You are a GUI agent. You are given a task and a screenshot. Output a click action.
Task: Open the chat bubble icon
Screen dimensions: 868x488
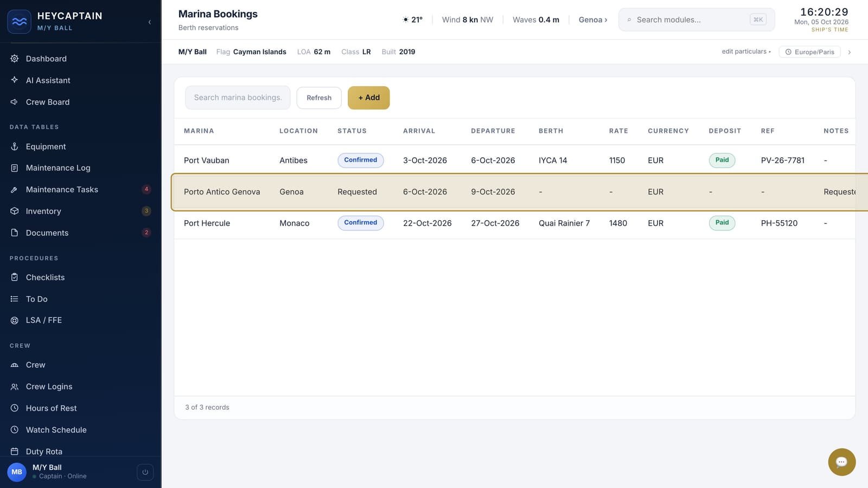(x=841, y=462)
